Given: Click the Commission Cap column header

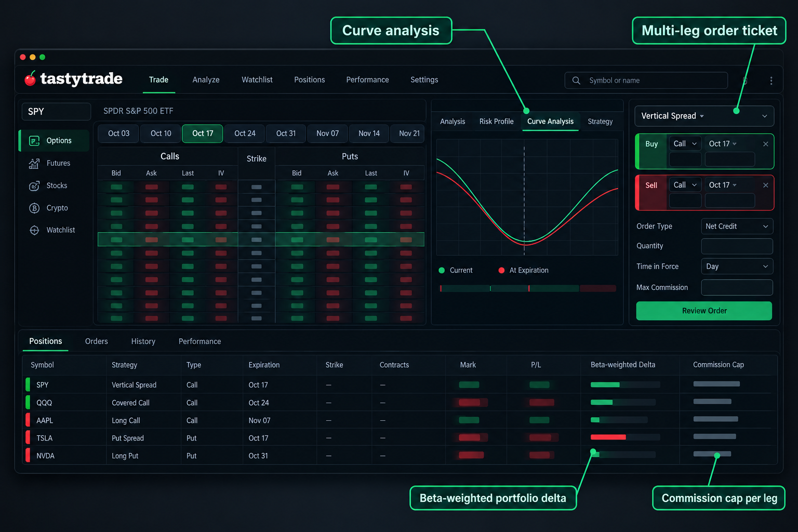Looking at the screenshot, I should pos(718,365).
